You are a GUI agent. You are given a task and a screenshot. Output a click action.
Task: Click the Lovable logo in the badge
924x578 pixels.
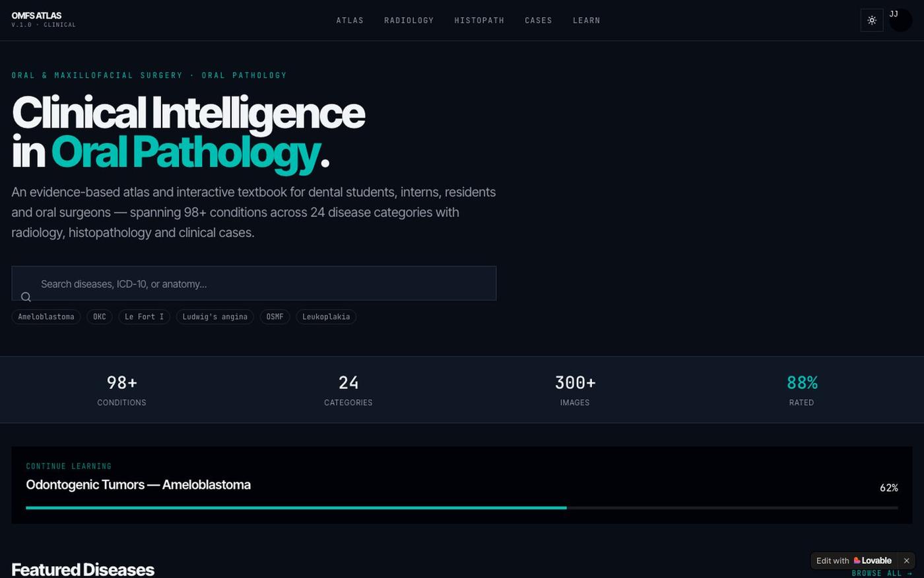tap(873, 561)
